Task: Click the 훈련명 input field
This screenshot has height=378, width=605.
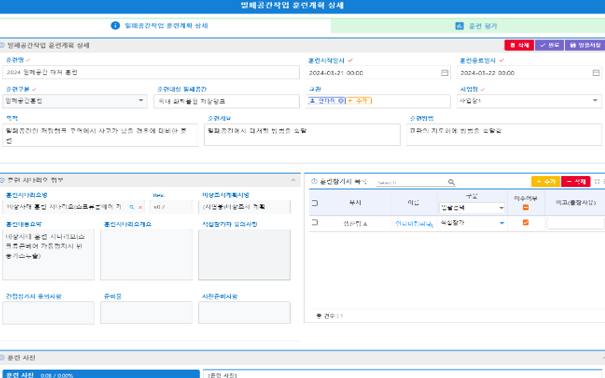Action: (151, 72)
